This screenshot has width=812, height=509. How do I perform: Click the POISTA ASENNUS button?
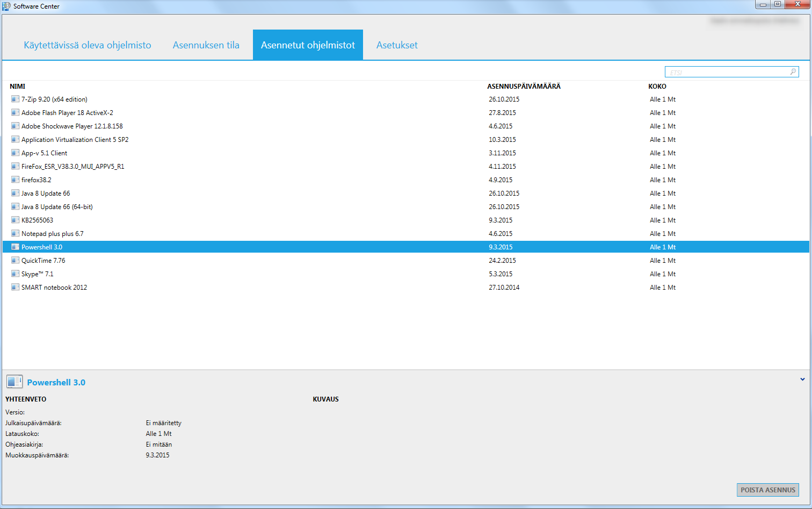[x=768, y=490]
